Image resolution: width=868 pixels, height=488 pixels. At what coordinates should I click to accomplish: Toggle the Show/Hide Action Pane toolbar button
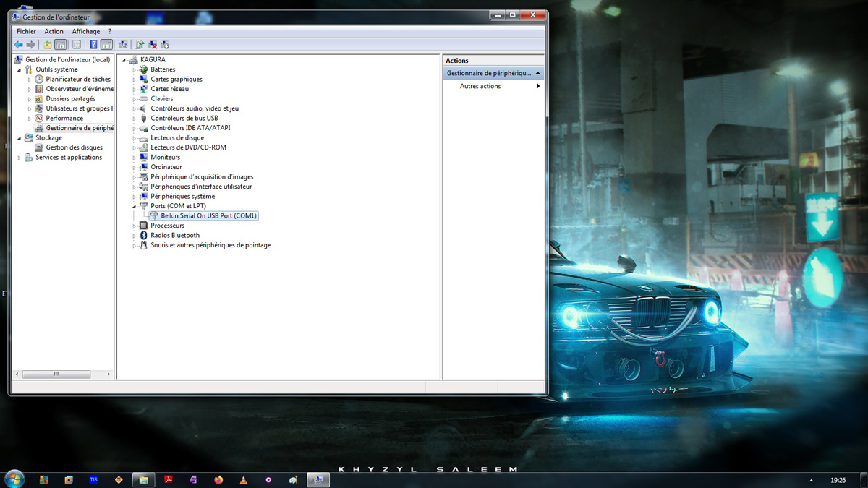point(106,45)
